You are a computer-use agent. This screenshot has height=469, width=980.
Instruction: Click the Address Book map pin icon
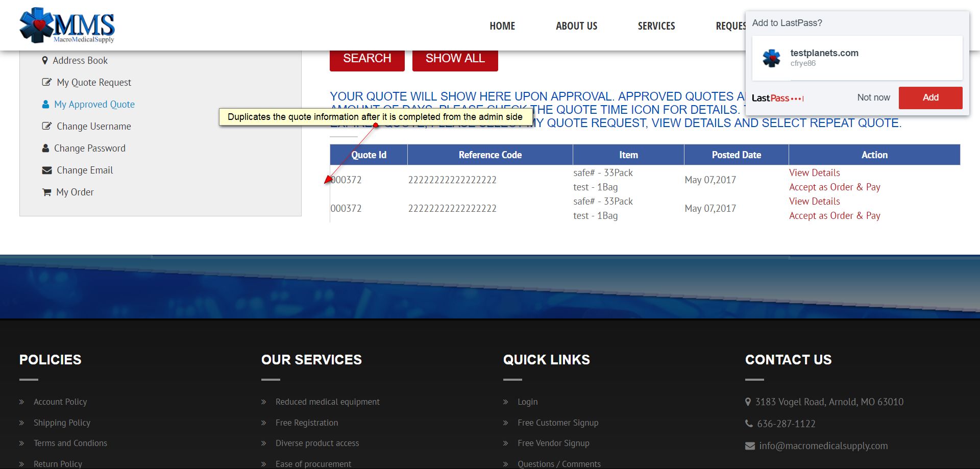click(45, 60)
